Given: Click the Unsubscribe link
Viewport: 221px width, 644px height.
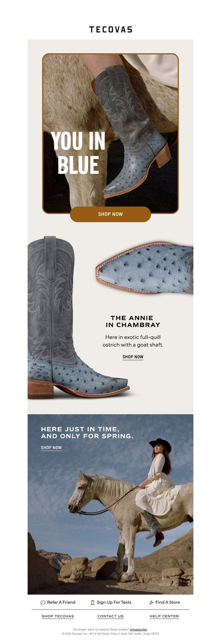Looking at the screenshot, I should tap(138, 629).
